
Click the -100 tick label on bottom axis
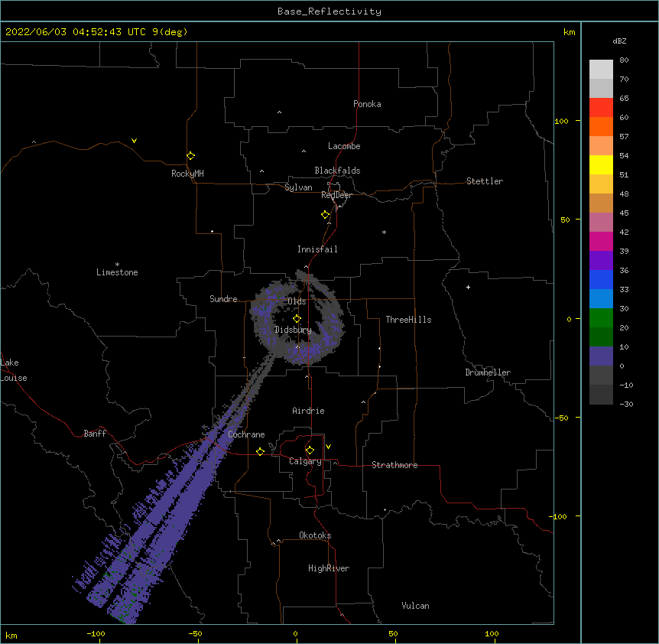[x=96, y=633]
